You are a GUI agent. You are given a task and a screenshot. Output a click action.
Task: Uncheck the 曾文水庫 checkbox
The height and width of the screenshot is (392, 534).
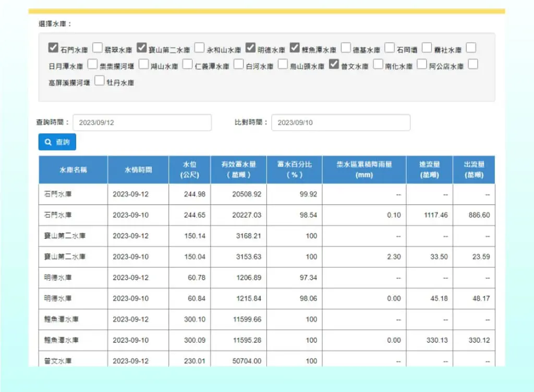click(334, 64)
